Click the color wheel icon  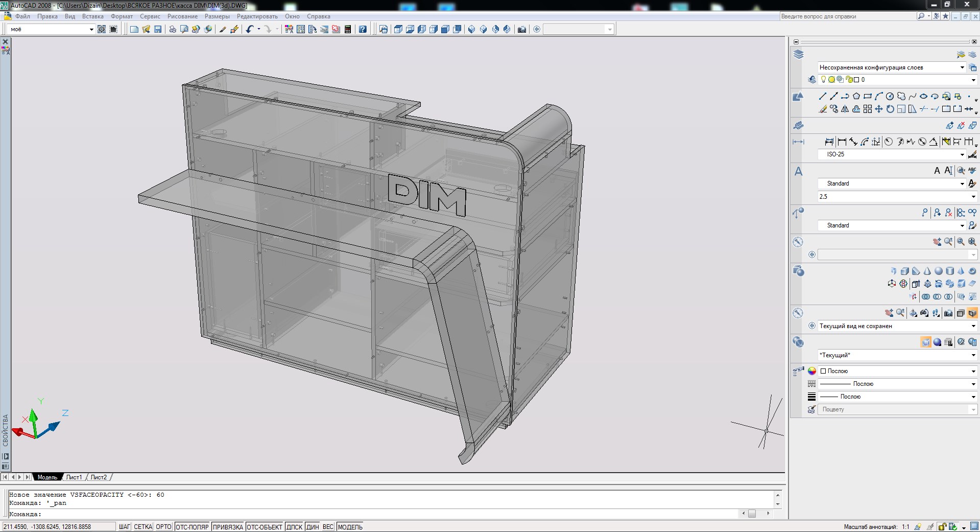(x=812, y=371)
